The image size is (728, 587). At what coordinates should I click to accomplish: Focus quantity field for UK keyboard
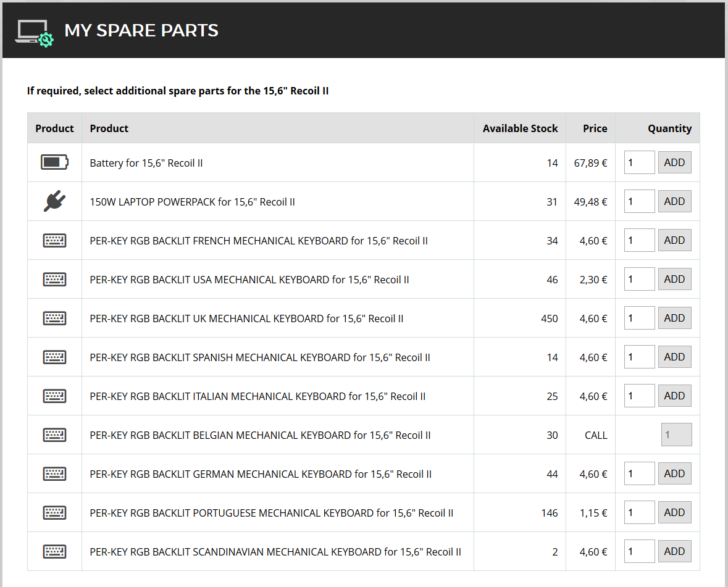pos(639,318)
